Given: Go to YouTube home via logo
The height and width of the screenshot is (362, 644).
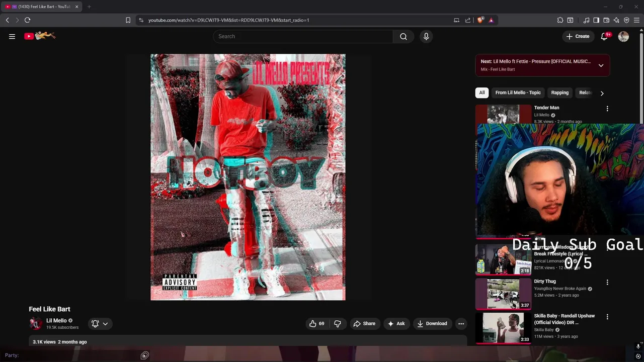Looking at the screenshot, I should (40, 36).
